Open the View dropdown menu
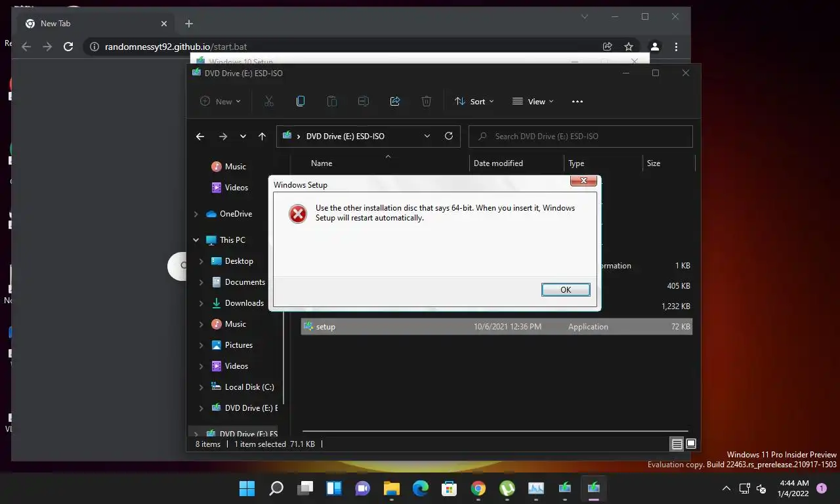 pyautogui.click(x=533, y=101)
